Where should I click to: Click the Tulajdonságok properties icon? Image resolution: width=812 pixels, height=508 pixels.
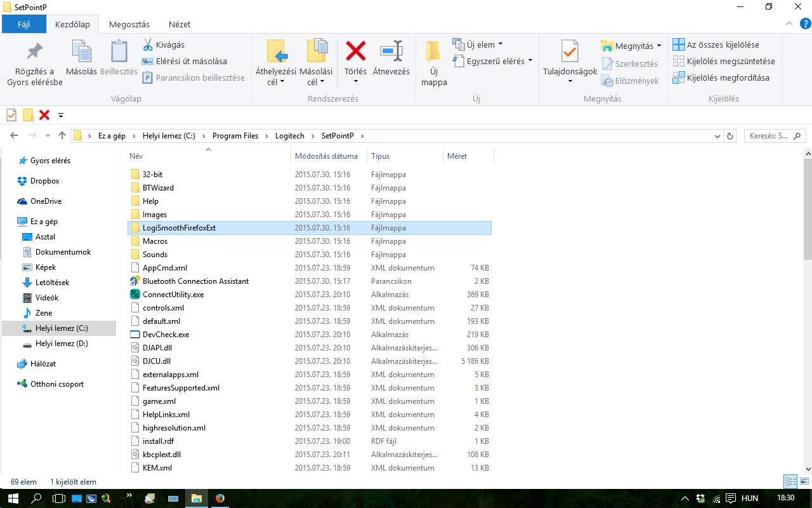[x=570, y=52]
